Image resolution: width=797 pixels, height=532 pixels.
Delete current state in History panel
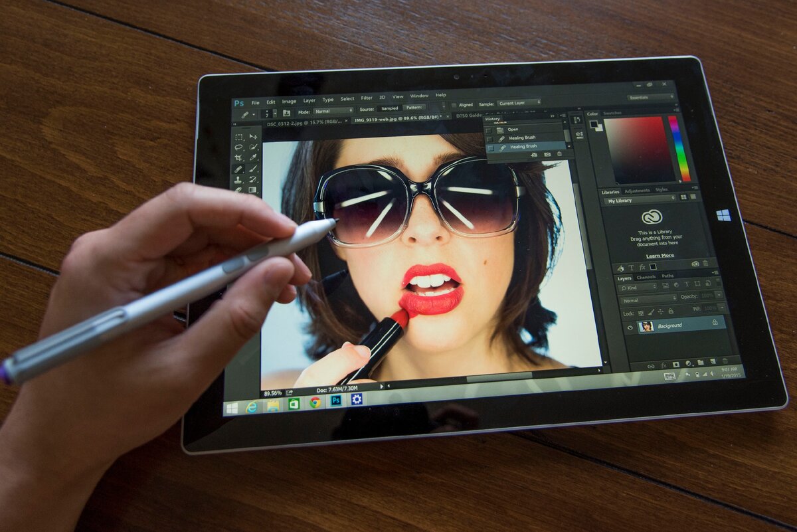click(559, 153)
